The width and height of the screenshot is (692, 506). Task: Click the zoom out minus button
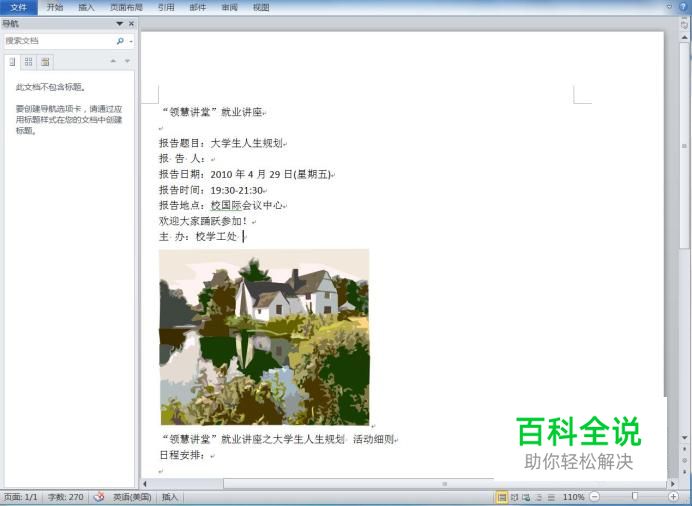(595, 497)
